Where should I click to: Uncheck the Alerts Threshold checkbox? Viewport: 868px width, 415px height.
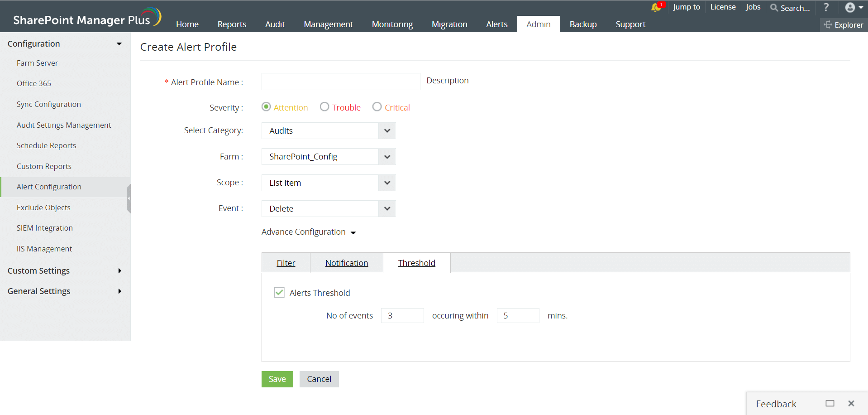click(279, 292)
